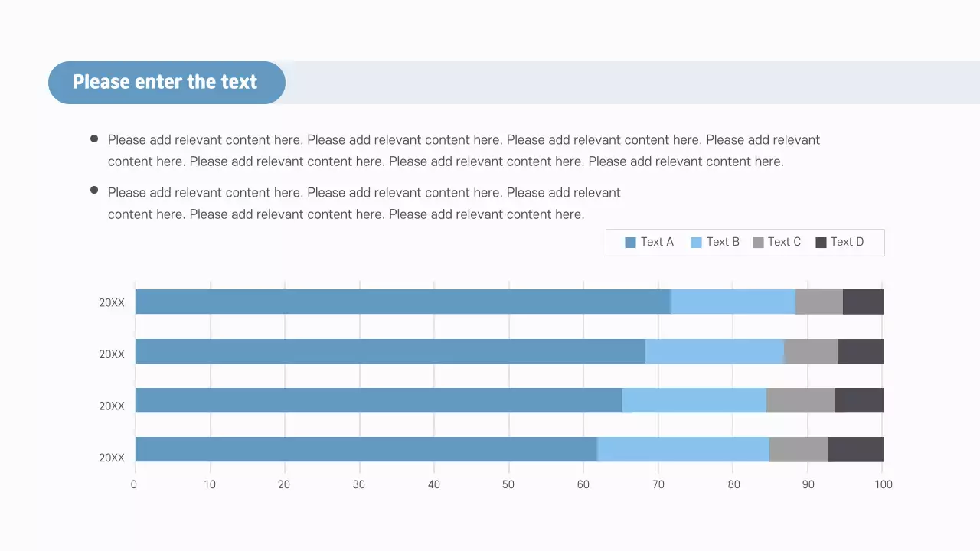Click the bottom bar's light blue segment
The height and width of the screenshot is (551, 980).
tap(683, 449)
